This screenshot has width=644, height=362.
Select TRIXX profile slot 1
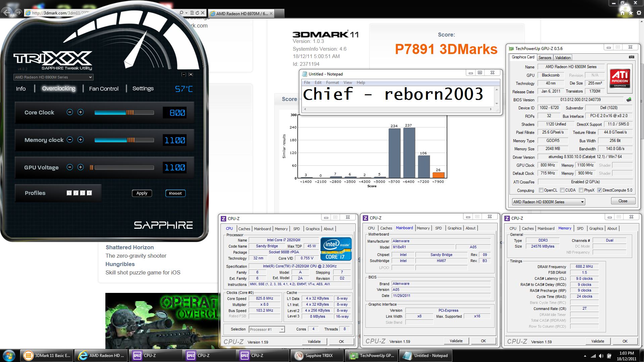[69, 193]
